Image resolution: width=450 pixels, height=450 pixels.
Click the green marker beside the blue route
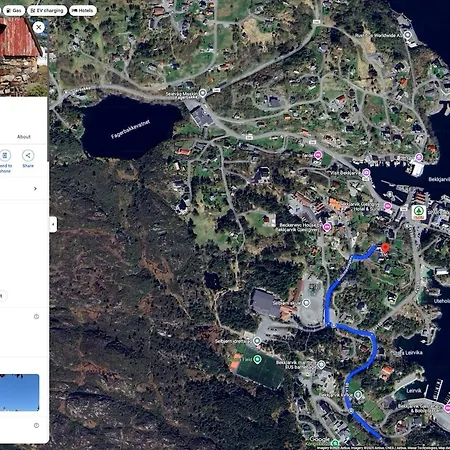point(358,395)
